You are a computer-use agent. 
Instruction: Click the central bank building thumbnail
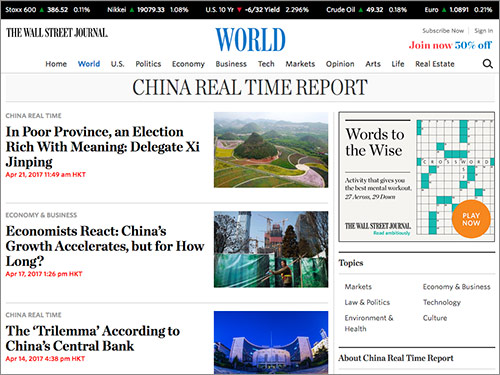click(x=271, y=342)
